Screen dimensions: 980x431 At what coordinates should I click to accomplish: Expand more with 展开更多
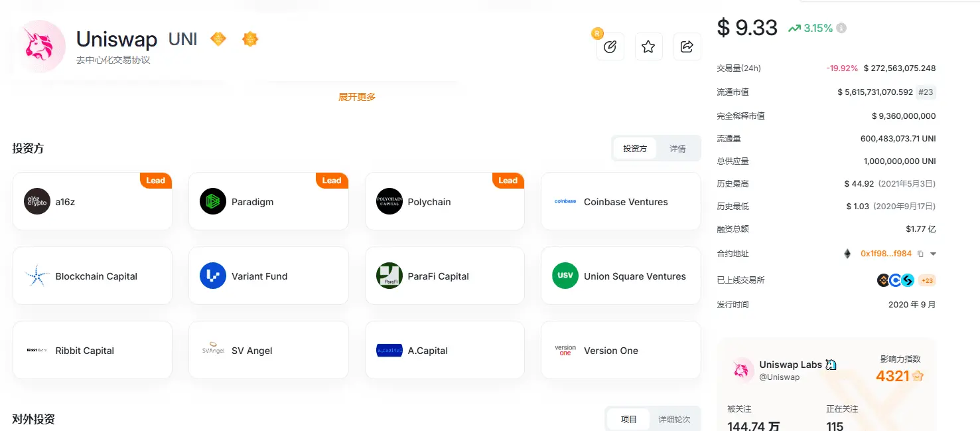pyautogui.click(x=357, y=97)
